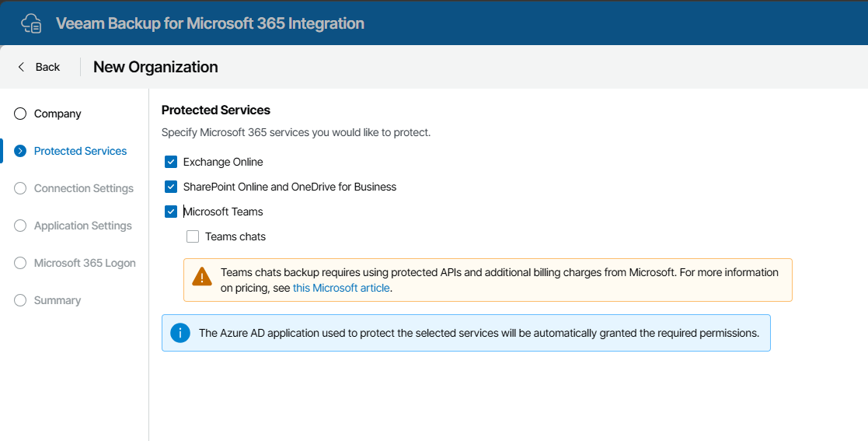Click the Teams chats backup warning message
Screen dimensions: 868x441
pyautogui.click(x=500, y=280)
